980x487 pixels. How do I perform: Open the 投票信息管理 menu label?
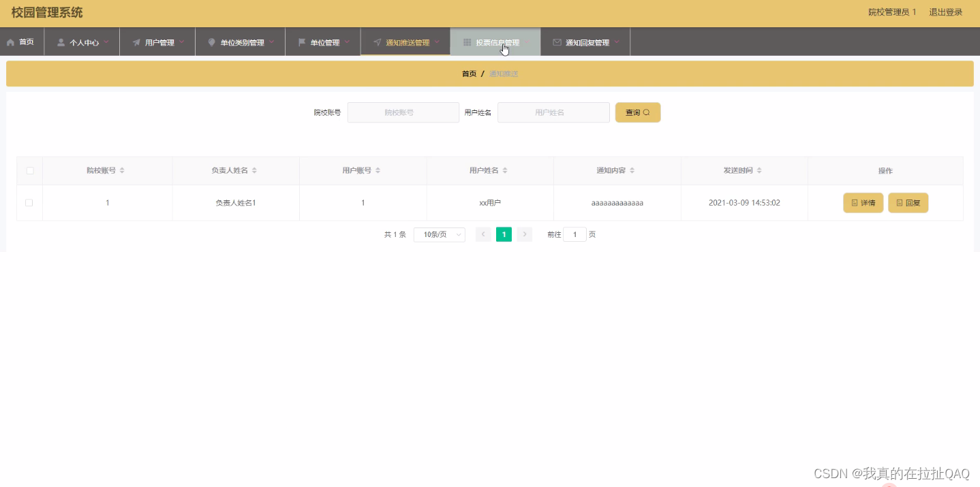pyautogui.click(x=497, y=42)
